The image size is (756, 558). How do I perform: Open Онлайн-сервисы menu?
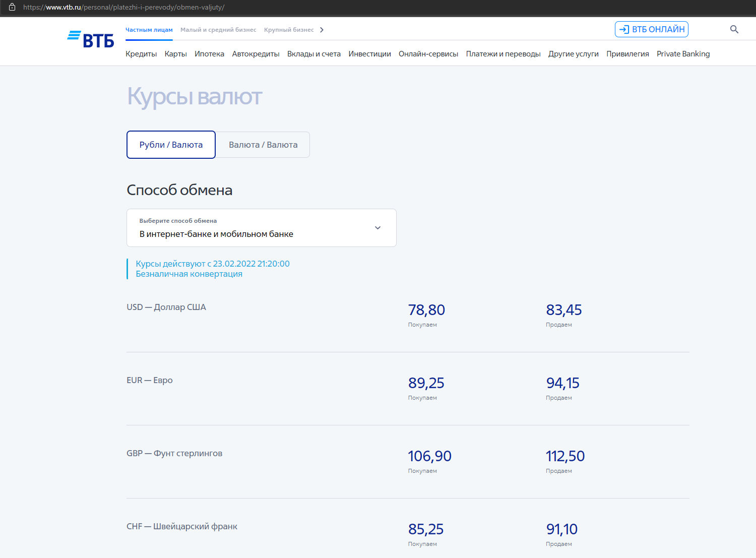click(x=428, y=54)
